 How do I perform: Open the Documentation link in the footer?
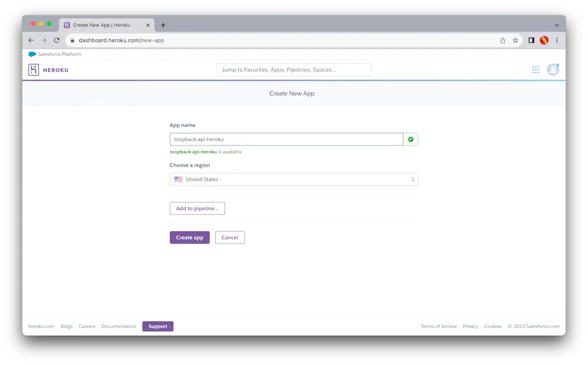(118, 326)
